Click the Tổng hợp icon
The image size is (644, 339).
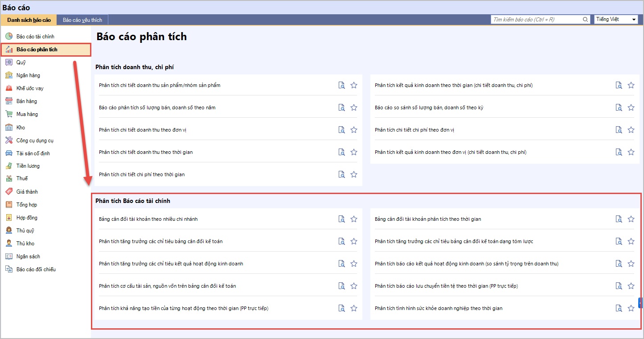9,205
